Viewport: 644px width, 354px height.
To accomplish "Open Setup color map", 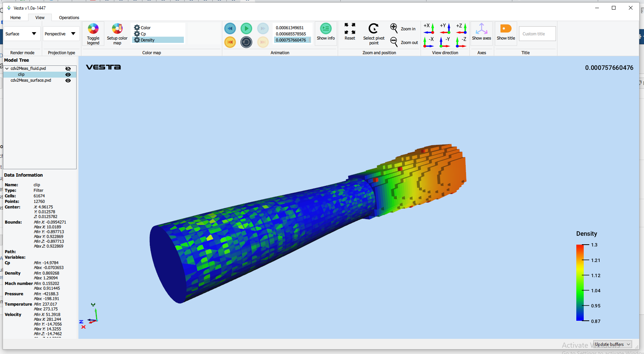I will pos(117,34).
